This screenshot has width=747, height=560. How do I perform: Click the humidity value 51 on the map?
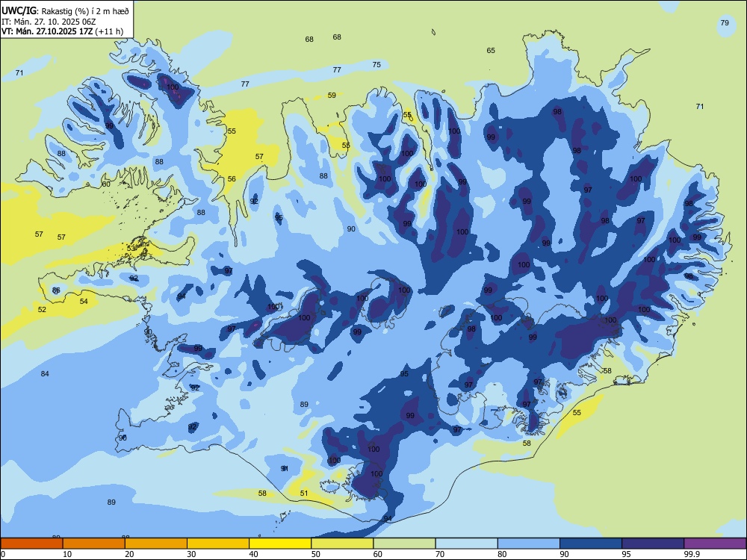[x=304, y=494]
